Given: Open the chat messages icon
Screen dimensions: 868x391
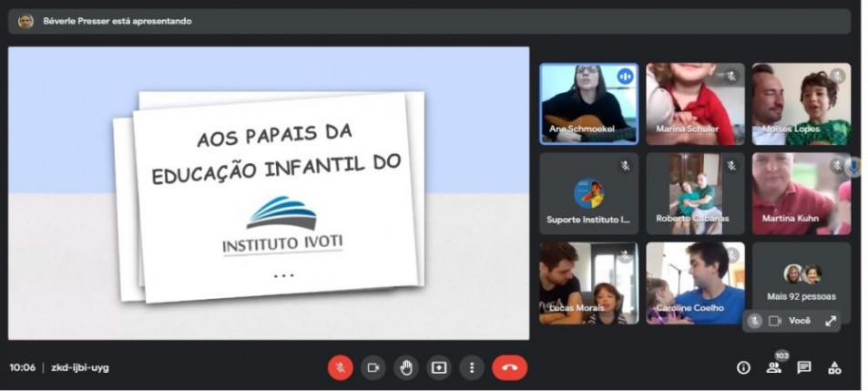Looking at the screenshot, I should [x=803, y=367].
